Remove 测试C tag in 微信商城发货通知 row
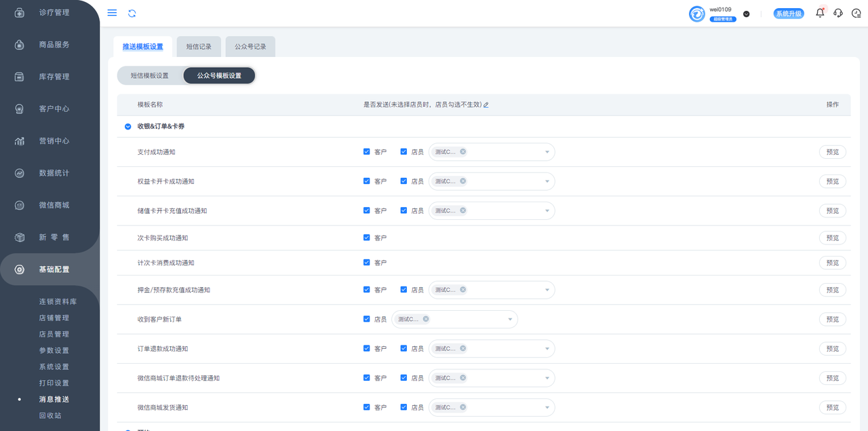This screenshot has width=868, height=431. point(463,407)
